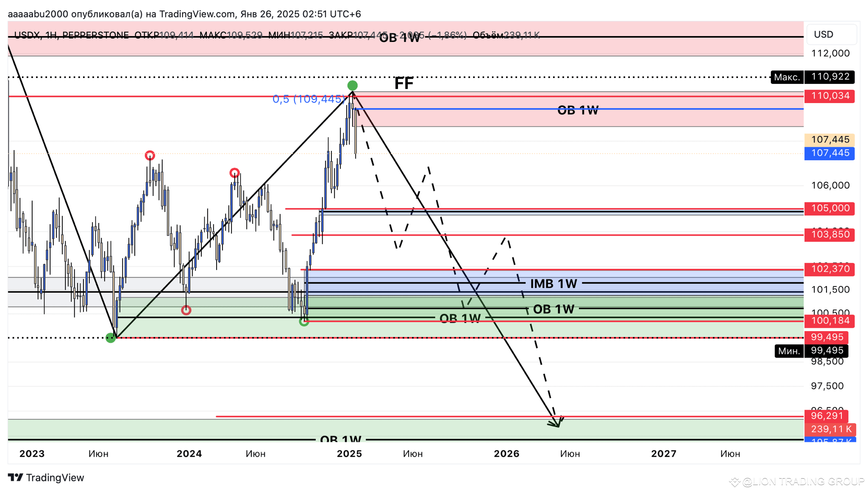The width and height of the screenshot is (868, 491).
Task: Select the FF text label
Action: coord(403,83)
